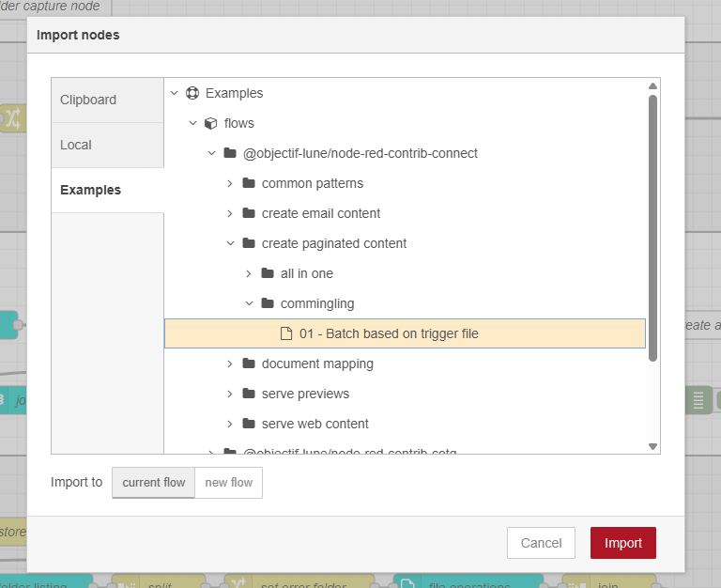Click the file icon for Batch based on trigger file
Viewport: 721px width, 588px height.
pos(286,333)
